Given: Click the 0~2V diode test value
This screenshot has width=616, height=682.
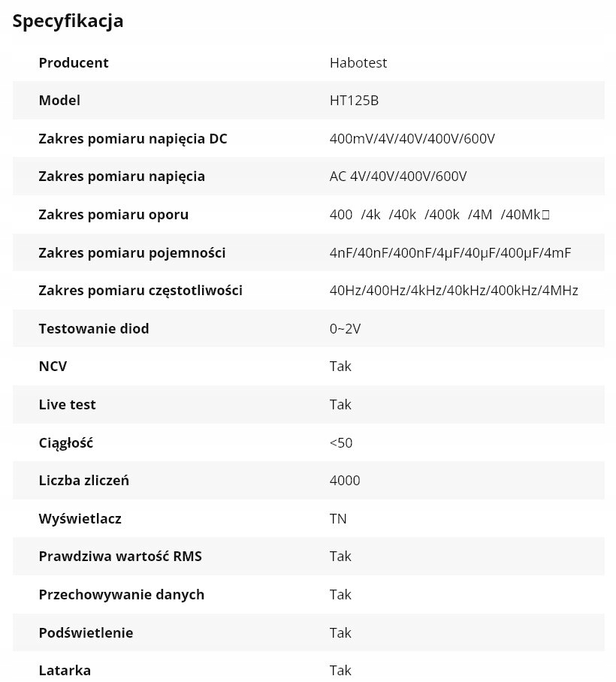Looking at the screenshot, I should [345, 328].
